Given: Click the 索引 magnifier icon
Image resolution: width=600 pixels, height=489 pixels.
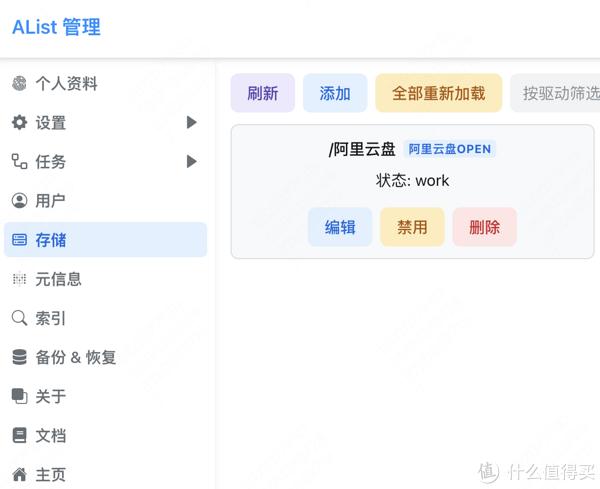Looking at the screenshot, I should (19, 318).
